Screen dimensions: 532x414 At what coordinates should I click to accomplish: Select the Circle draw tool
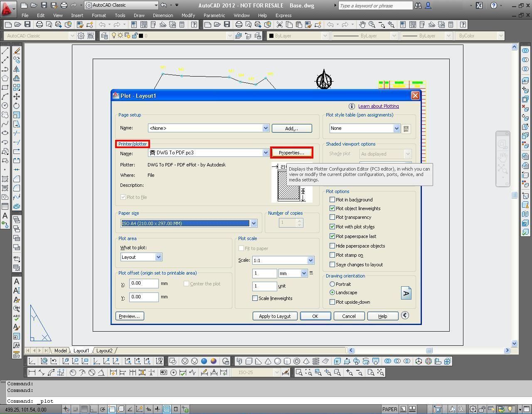pyautogui.click(x=5, y=106)
